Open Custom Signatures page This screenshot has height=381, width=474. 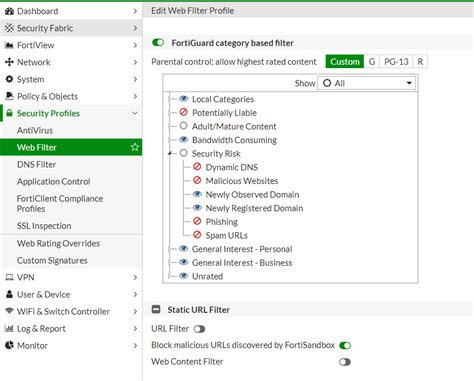(71, 260)
